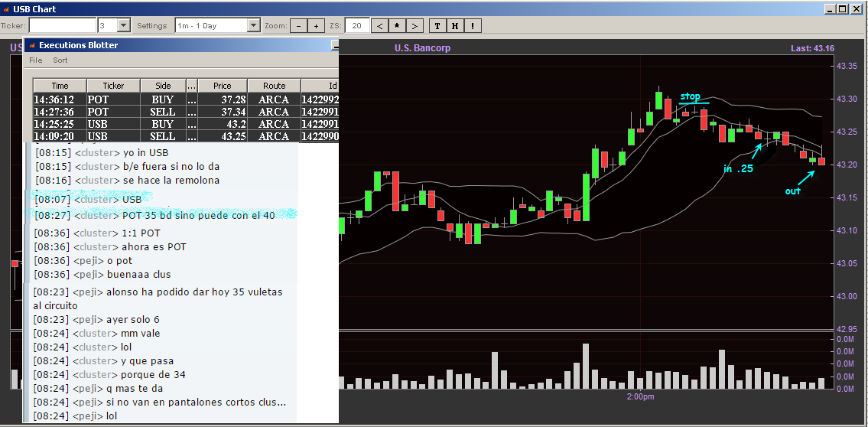
Task: Click chat line 'buenaaa clus'
Action: pyautogui.click(x=138, y=275)
